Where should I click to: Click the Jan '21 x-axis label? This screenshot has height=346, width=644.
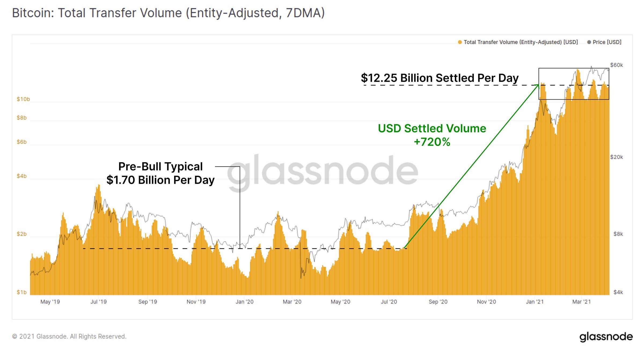(535, 302)
